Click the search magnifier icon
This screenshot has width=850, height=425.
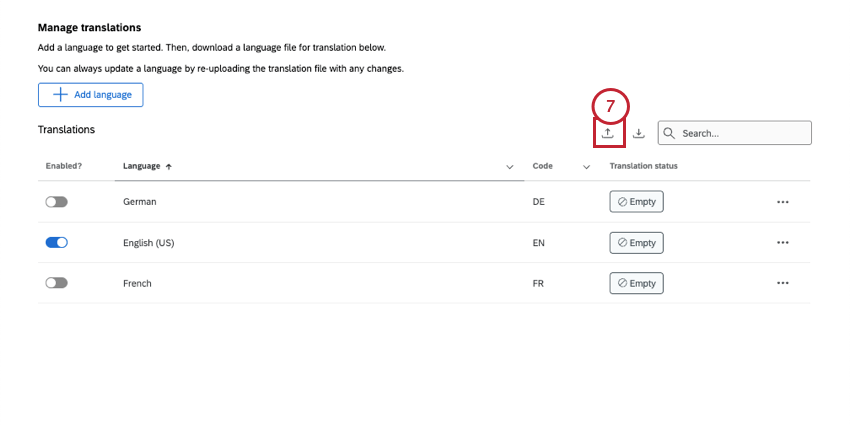pos(668,133)
